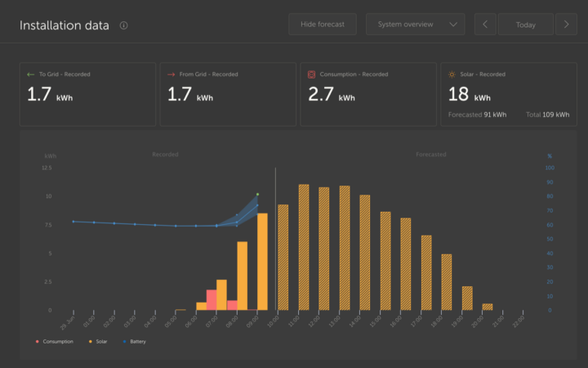588x368 pixels.
Task: Select the Consumption 2.7 kWh value
Action: [332, 94]
